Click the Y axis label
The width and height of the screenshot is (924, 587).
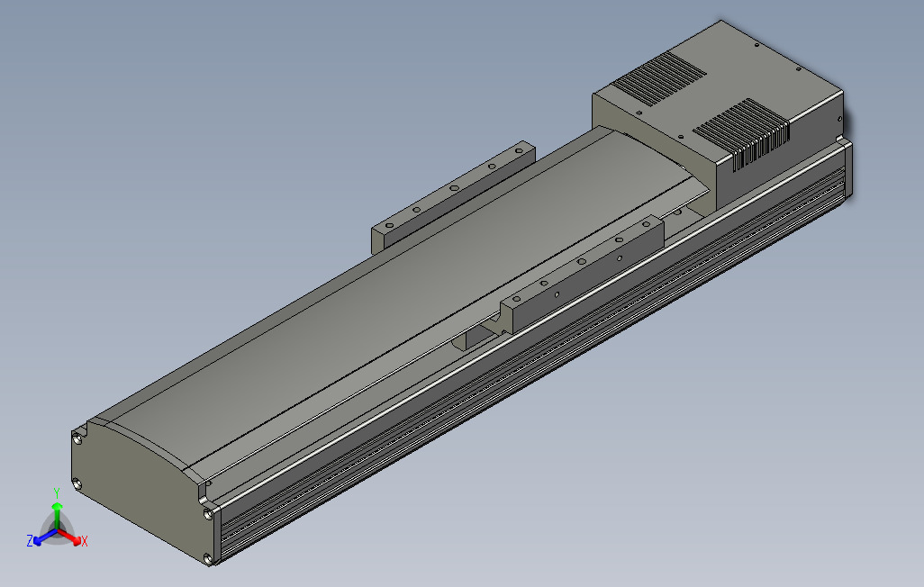coord(57,492)
